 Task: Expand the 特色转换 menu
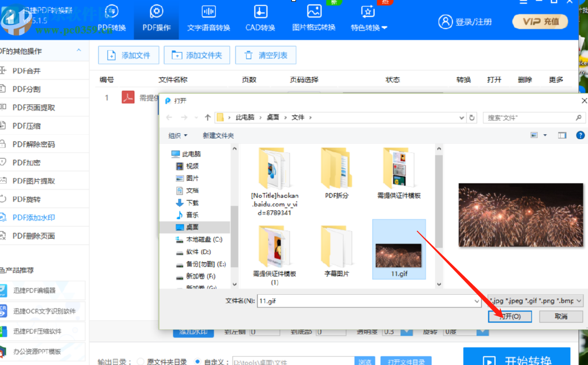click(369, 19)
